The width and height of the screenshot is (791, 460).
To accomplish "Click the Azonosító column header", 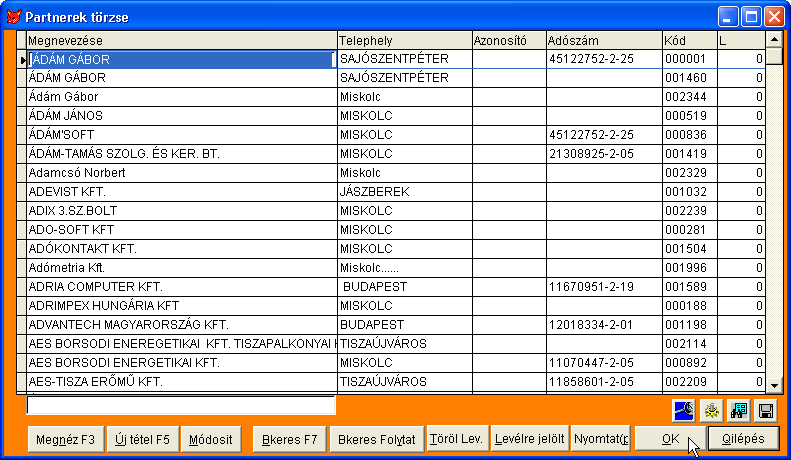I will click(x=509, y=40).
